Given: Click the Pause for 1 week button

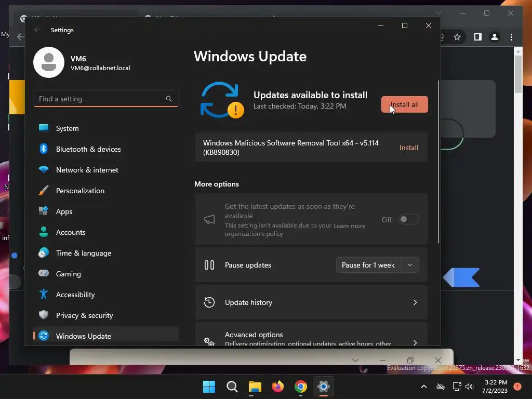Looking at the screenshot, I should coord(368,265).
